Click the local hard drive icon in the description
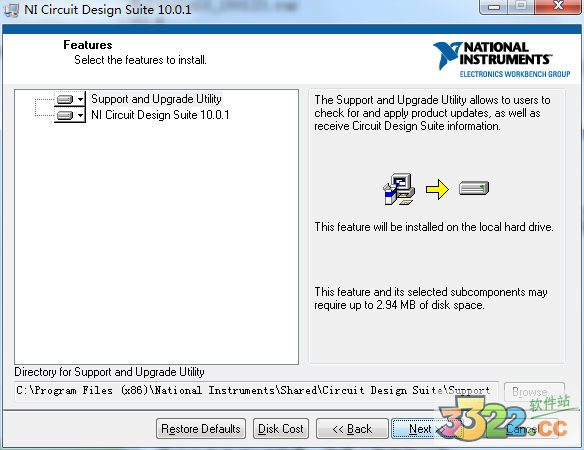 (474, 188)
